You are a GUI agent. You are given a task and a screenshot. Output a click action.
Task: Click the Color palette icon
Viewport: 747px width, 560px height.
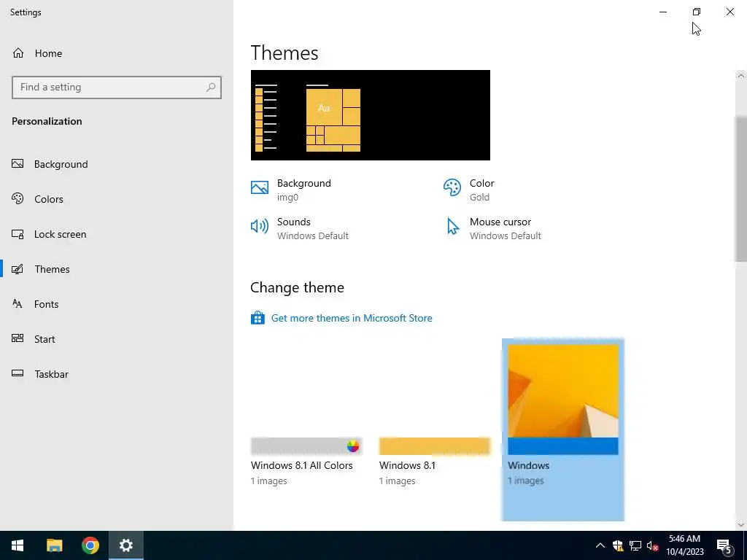(x=452, y=187)
